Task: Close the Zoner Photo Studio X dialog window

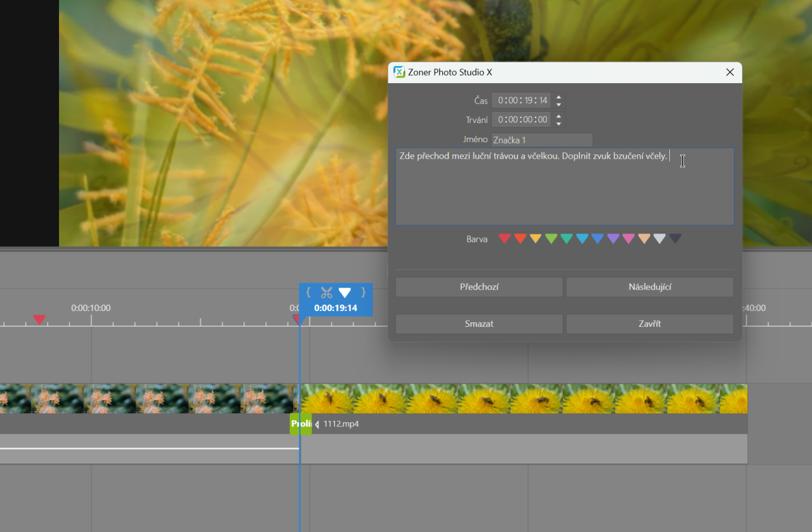Action: (730, 72)
